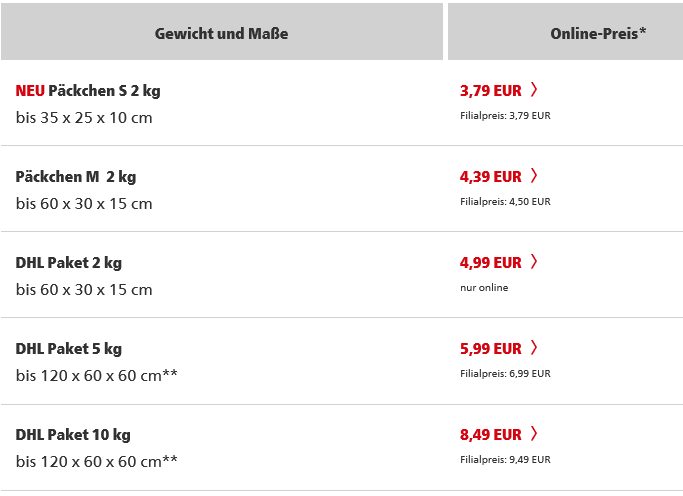Select the 3,79 EUR online price link
683x496 pixels.
(x=490, y=91)
